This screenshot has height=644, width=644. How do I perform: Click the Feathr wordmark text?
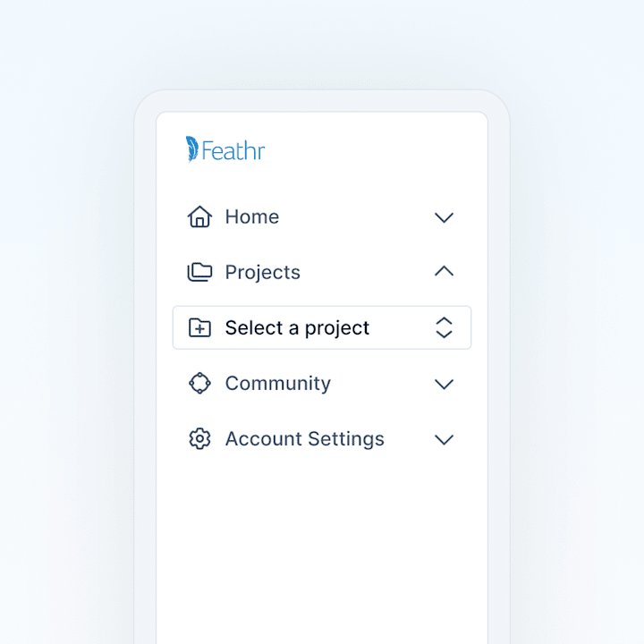(233, 151)
